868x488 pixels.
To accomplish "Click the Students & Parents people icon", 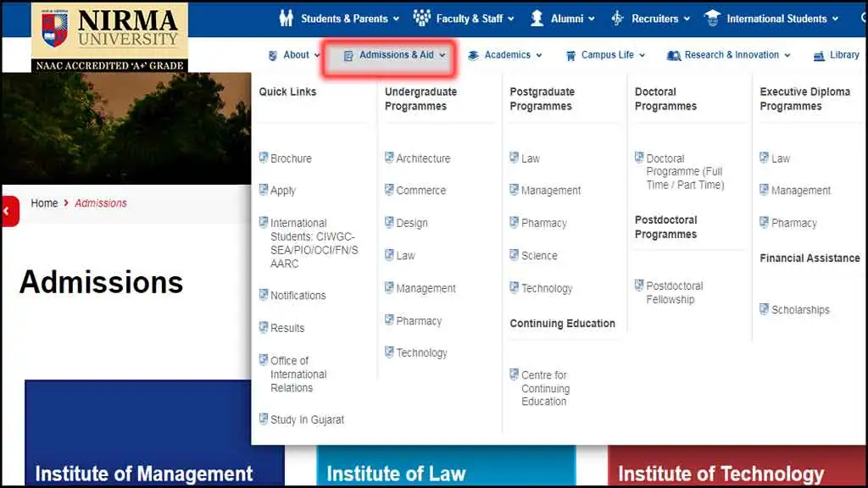I will pos(287,18).
